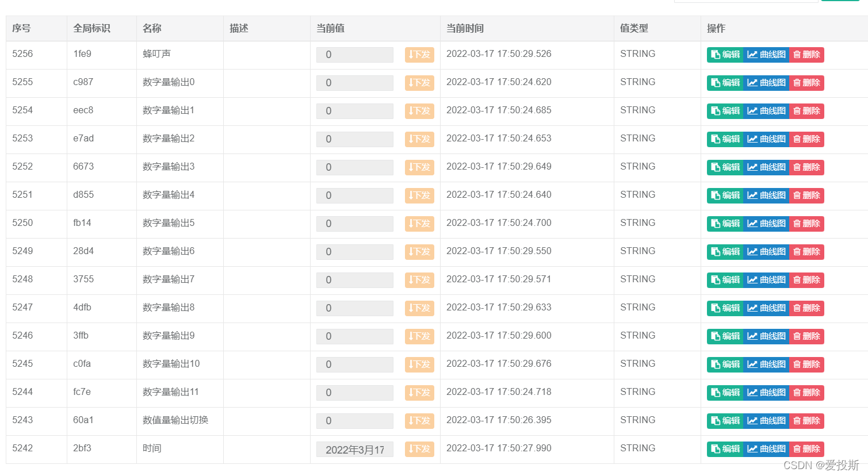
Task: View 曲线图 for 数字量输出2
Action: (766, 139)
